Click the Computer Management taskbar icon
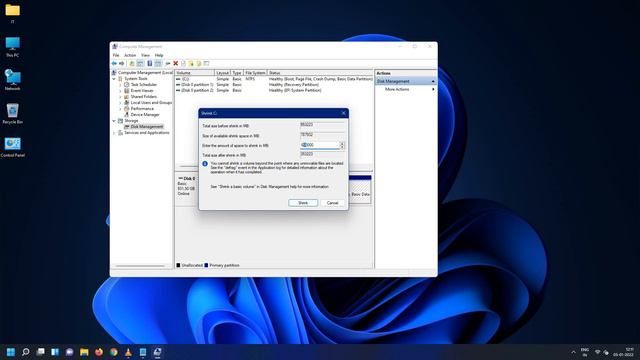The height and width of the screenshot is (360, 640). pyautogui.click(x=158, y=352)
